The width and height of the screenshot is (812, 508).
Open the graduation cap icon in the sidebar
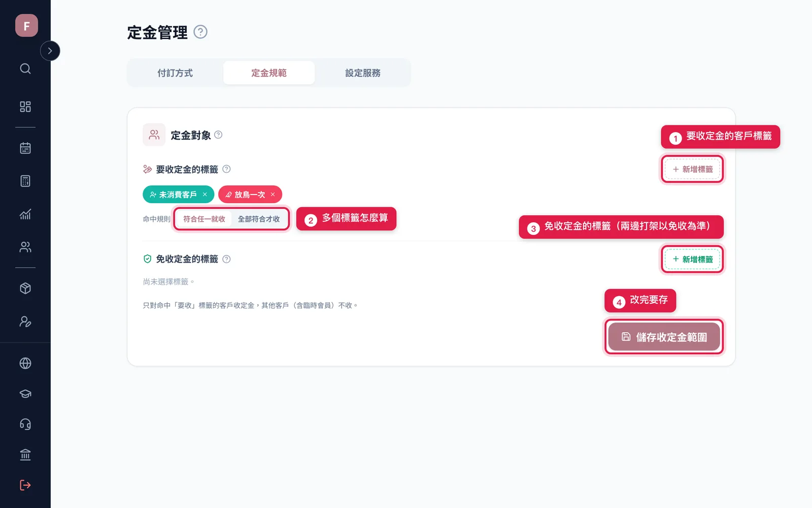(x=25, y=394)
